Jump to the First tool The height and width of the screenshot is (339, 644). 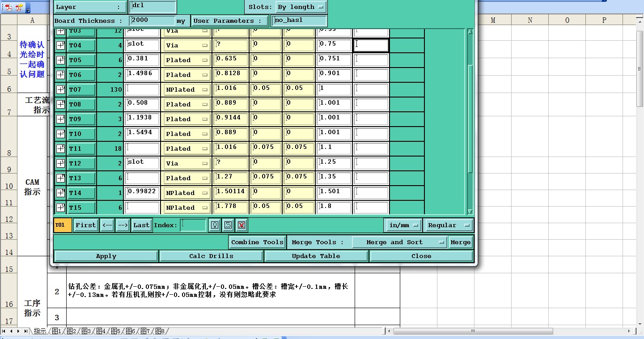pos(85,225)
